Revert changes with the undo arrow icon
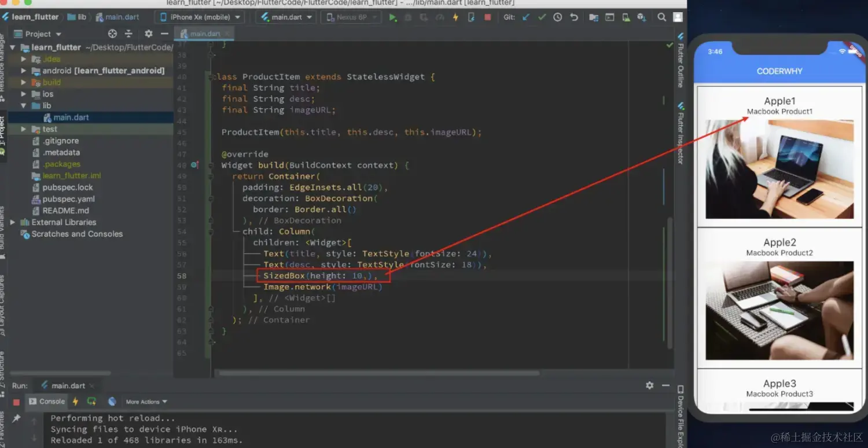868x448 pixels. tap(573, 17)
